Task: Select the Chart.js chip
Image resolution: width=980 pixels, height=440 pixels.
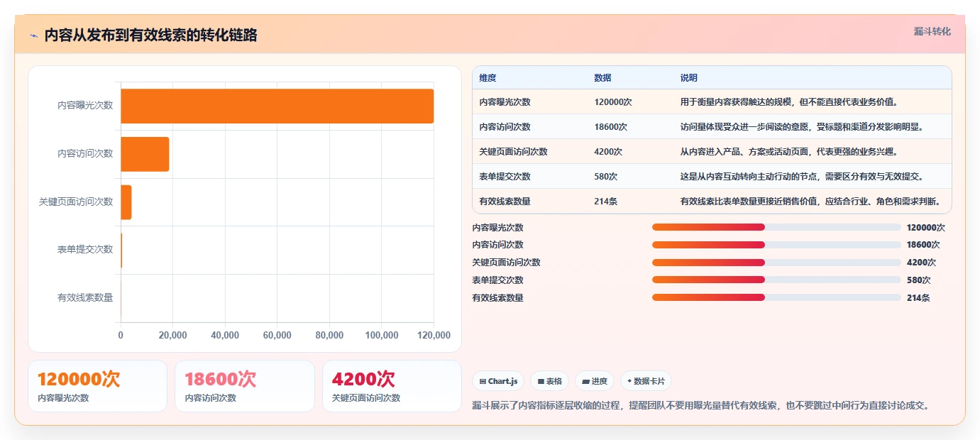Action: point(498,381)
